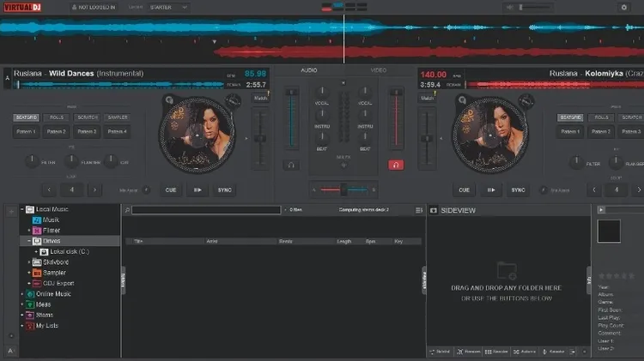Click the SIDEVIEW panel icon
Image resolution: width=644 pixels, height=361 pixels.
tap(434, 210)
